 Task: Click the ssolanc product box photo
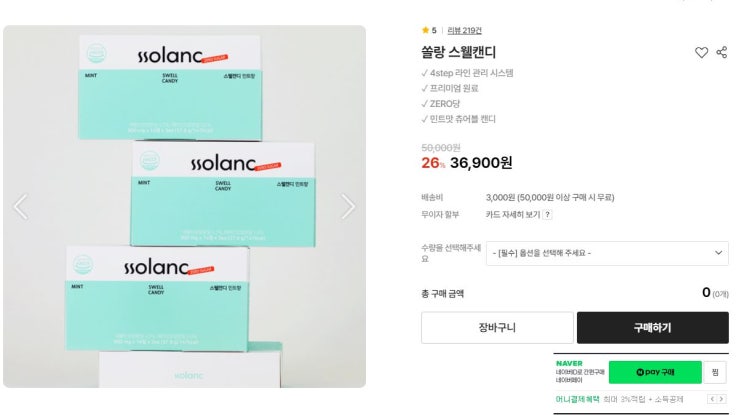pyautogui.click(x=184, y=207)
